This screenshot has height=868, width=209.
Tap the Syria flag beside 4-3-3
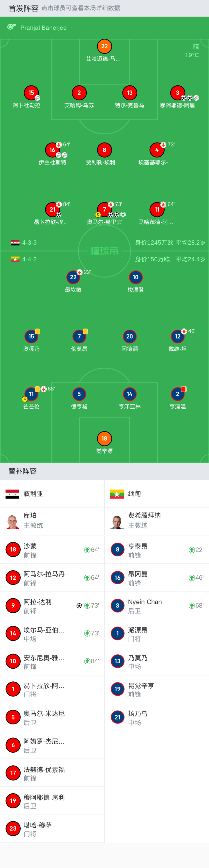(15, 243)
